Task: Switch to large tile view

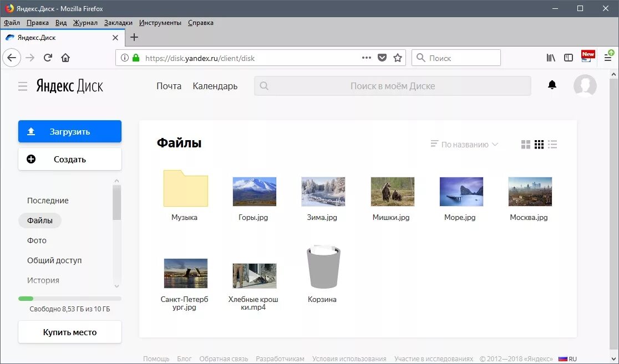Action: coord(525,144)
